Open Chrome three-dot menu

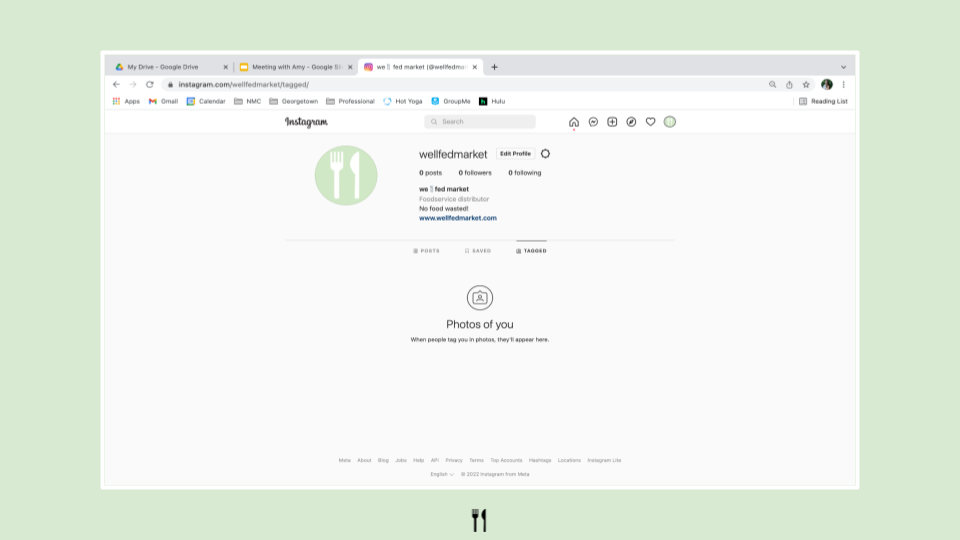click(844, 84)
